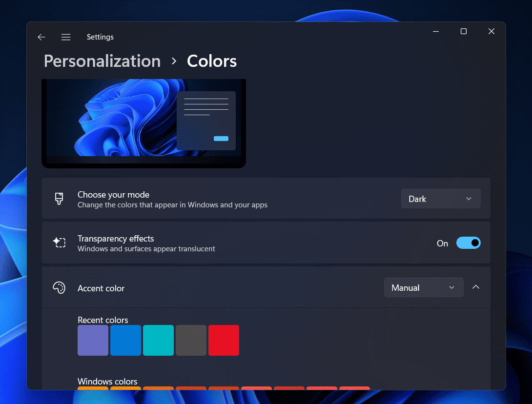
Task: Enable the translucent surfaces setting
Action: pos(468,242)
